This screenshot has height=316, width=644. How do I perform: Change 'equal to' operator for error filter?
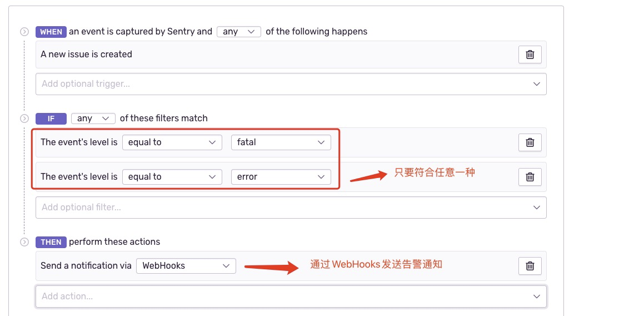point(172,177)
